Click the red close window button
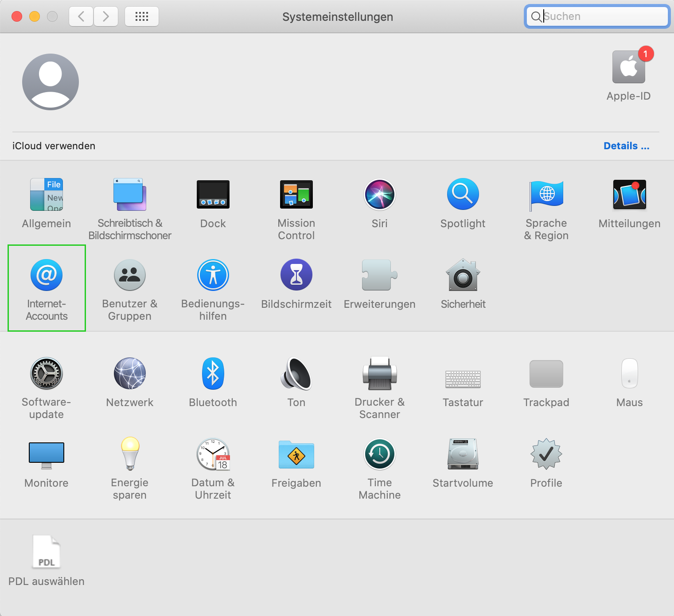 [x=17, y=16]
